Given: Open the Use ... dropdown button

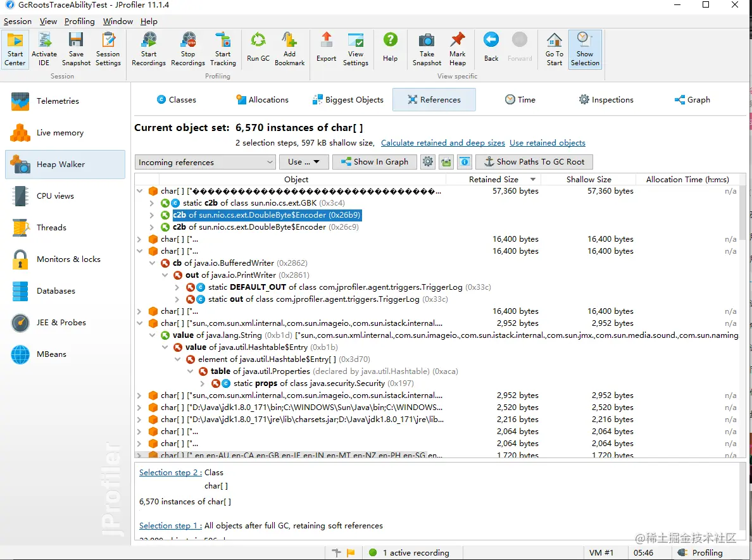Looking at the screenshot, I should [x=304, y=162].
